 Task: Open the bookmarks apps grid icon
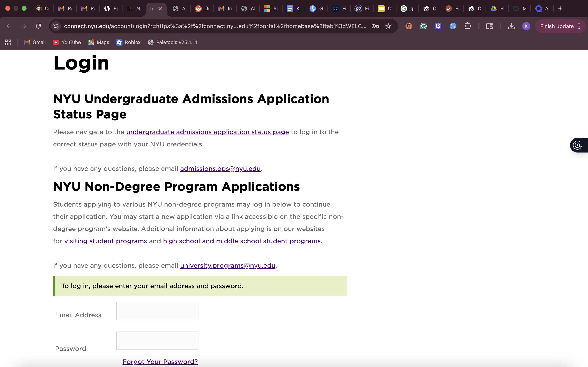click(8, 42)
